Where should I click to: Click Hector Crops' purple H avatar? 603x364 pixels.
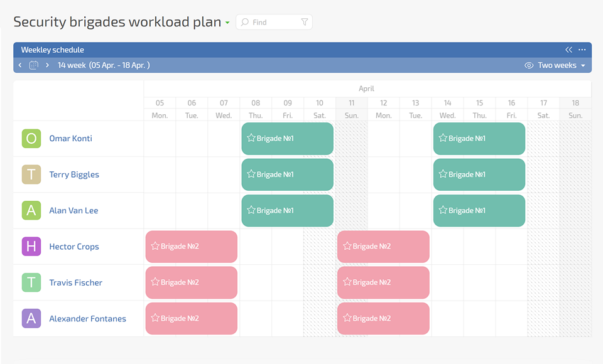pos(31,247)
